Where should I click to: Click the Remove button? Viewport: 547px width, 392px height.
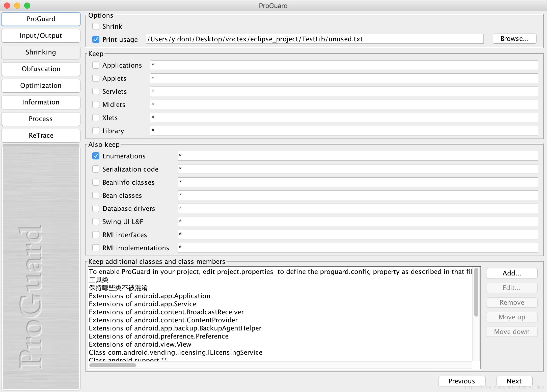pos(512,302)
